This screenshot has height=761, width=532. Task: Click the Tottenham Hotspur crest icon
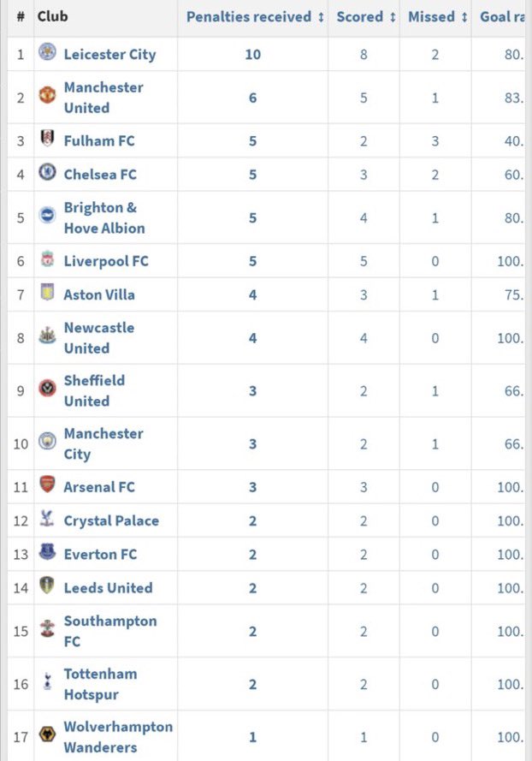tap(47, 683)
